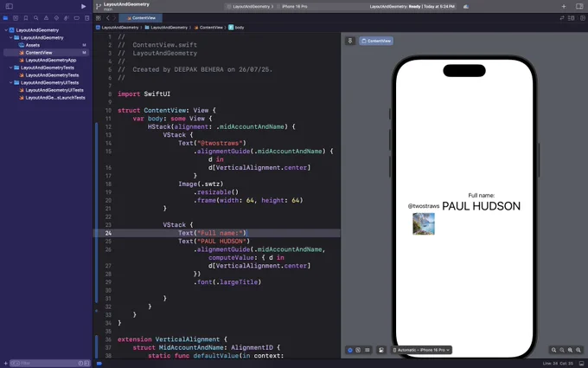This screenshot has height=368, width=588.
Task: Open the Source Control navigator
Action: coord(16,18)
